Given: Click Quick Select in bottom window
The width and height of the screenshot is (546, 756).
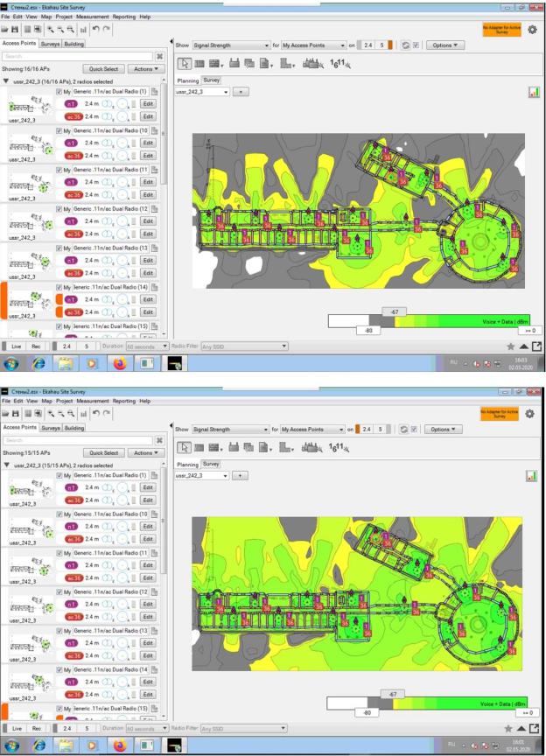Looking at the screenshot, I should 103,452.
